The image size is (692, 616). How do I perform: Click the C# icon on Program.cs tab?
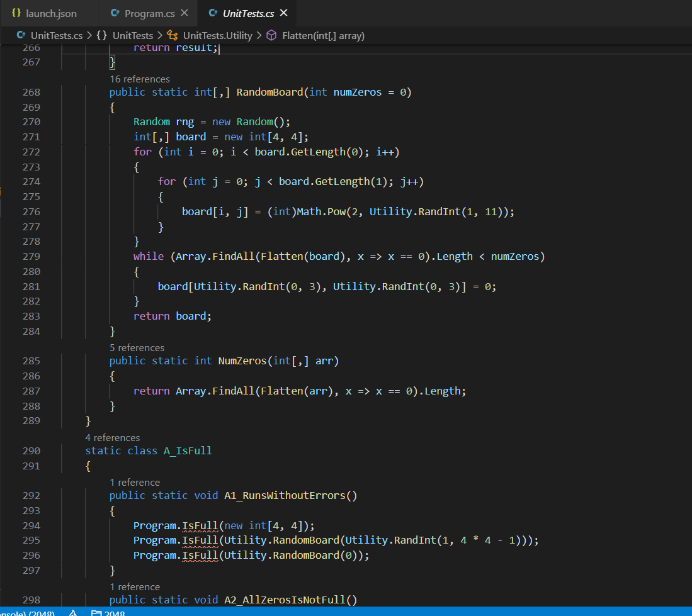[115, 13]
